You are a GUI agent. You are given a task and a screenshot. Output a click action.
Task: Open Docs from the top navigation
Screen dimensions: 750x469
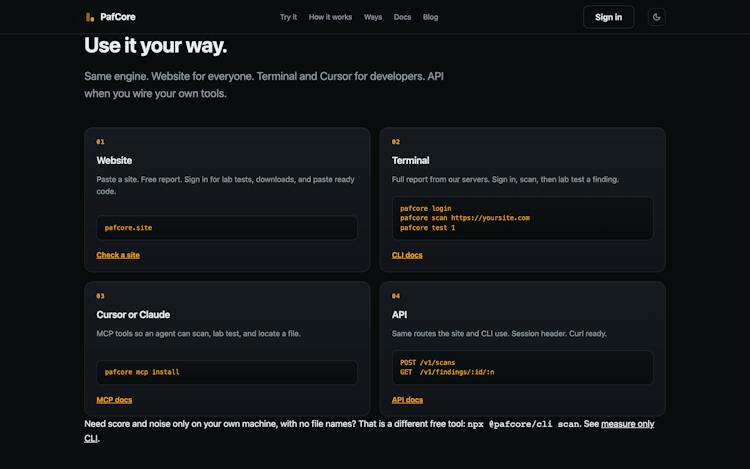point(402,17)
